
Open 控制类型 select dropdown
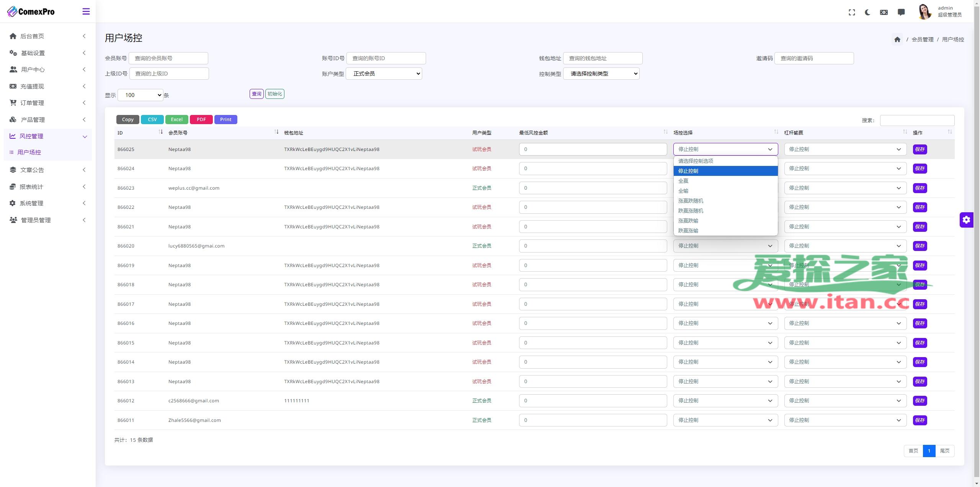(601, 74)
